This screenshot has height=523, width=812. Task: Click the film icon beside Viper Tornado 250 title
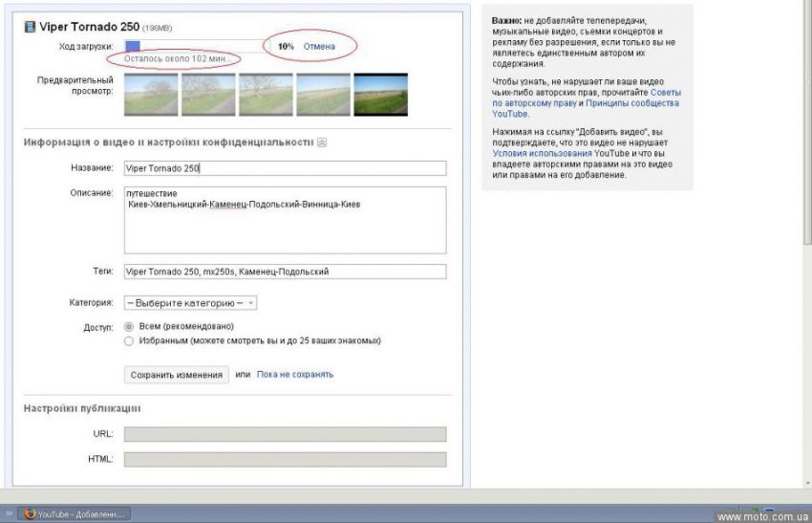coord(30,27)
